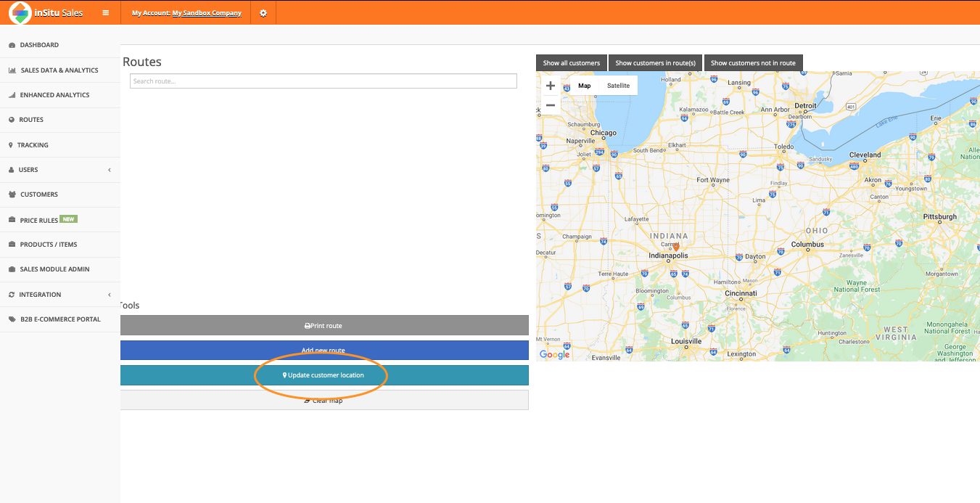Zoom out on the map

[551, 105]
